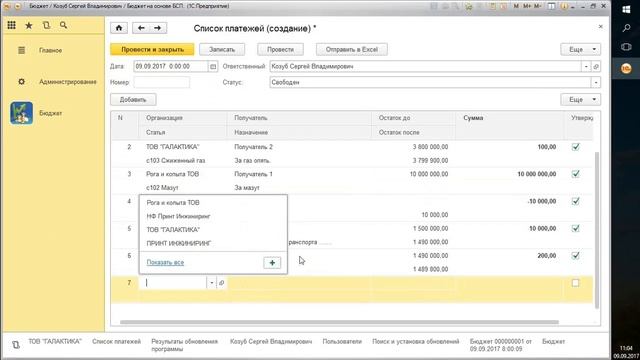Viewport: 640px width, 360px height.
Task: Expand Статус dropdown arrow
Action: pyautogui.click(x=596, y=82)
